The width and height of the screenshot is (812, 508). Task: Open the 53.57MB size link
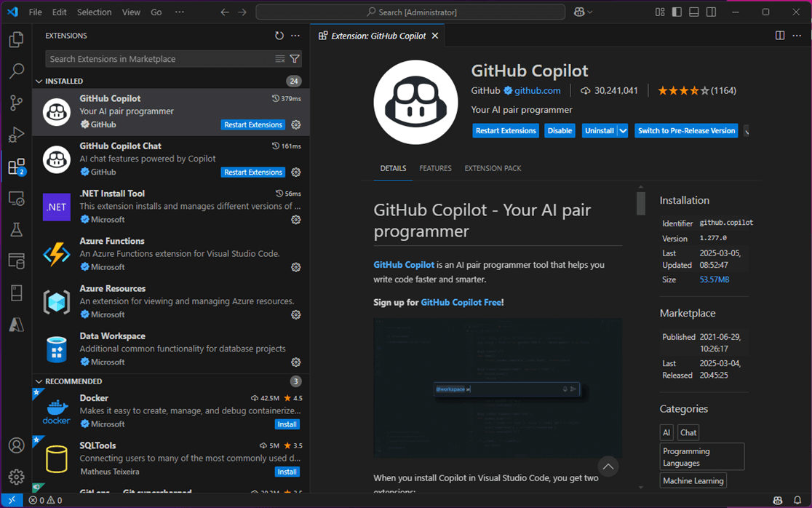coord(714,279)
